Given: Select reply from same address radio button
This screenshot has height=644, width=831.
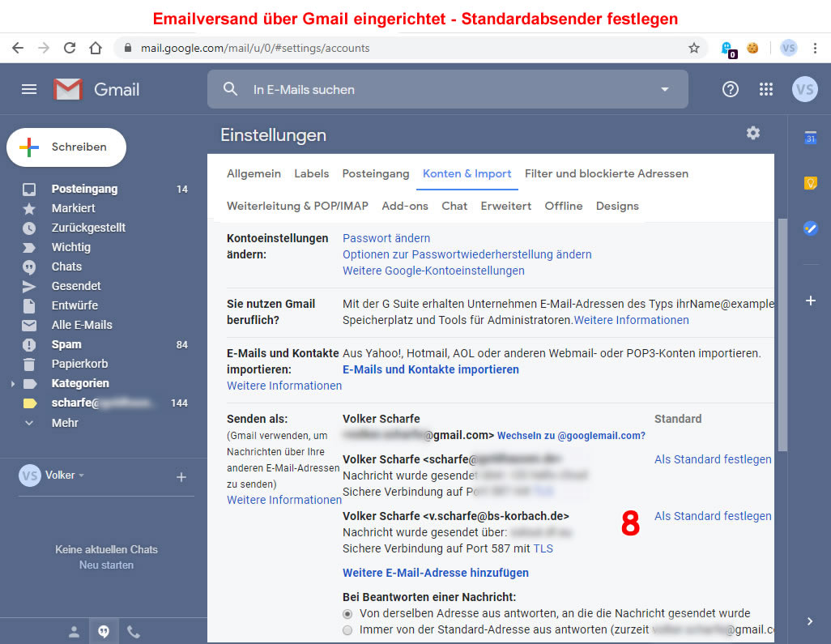Looking at the screenshot, I should (347, 614).
